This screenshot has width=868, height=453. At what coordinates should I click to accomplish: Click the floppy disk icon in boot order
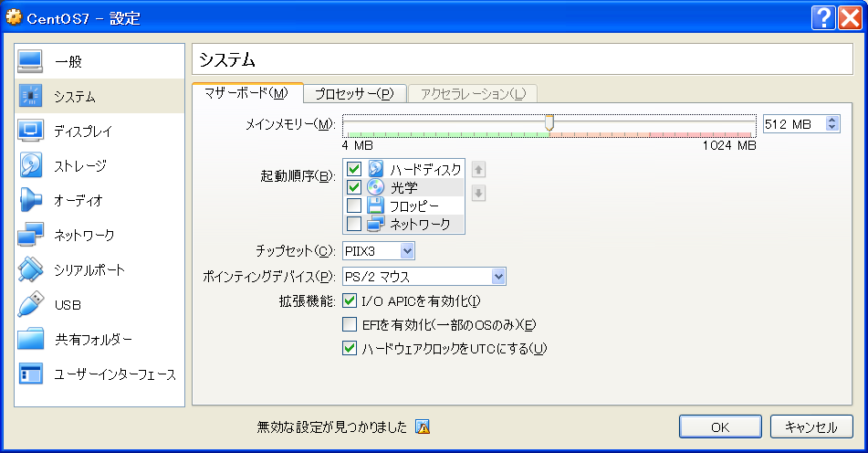point(376,205)
